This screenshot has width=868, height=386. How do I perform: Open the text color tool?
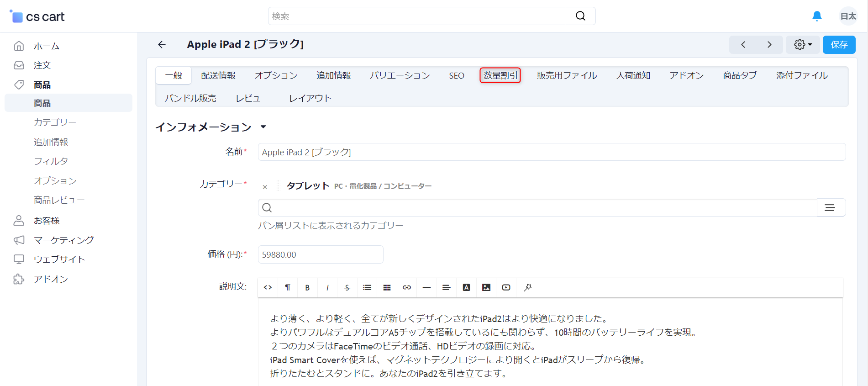pyautogui.click(x=466, y=287)
